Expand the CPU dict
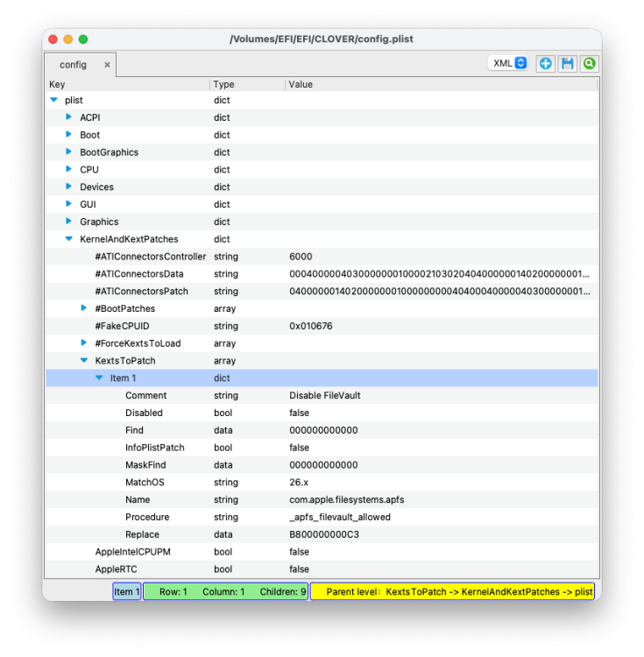The image size is (644, 657). click(68, 169)
